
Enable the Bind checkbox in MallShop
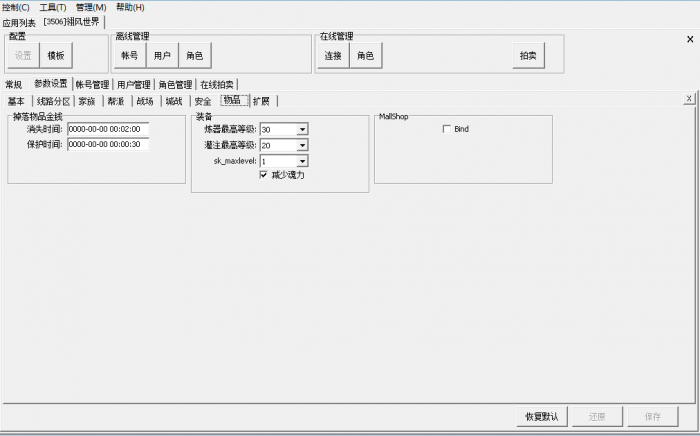(x=446, y=129)
